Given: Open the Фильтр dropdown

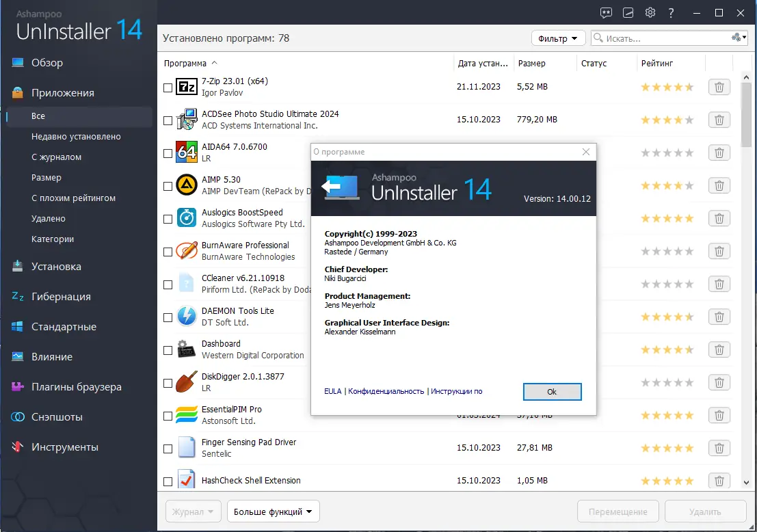Looking at the screenshot, I should [558, 38].
